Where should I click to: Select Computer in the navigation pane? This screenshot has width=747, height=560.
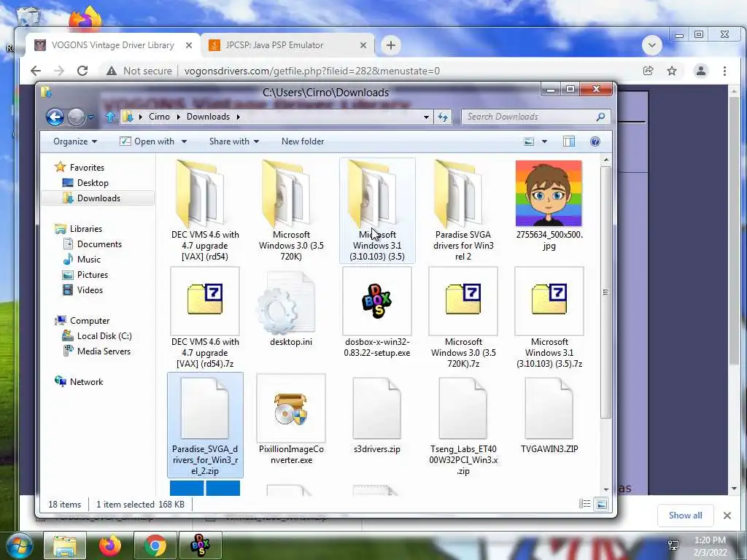[x=90, y=321]
